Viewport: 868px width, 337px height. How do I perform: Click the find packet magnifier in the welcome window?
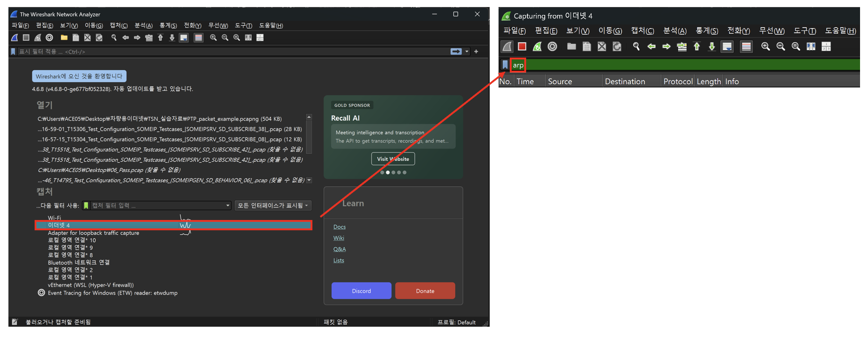click(114, 37)
